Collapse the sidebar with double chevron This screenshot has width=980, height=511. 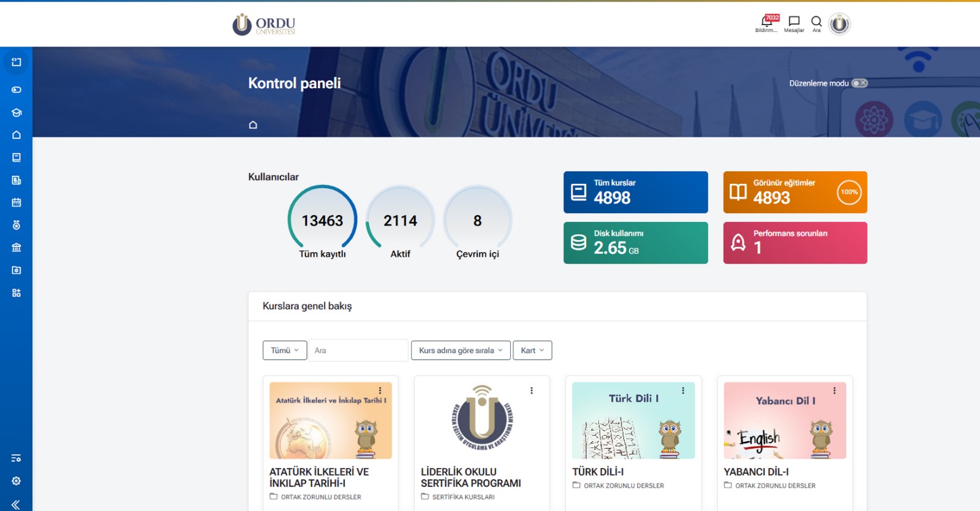[x=15, y=504]
